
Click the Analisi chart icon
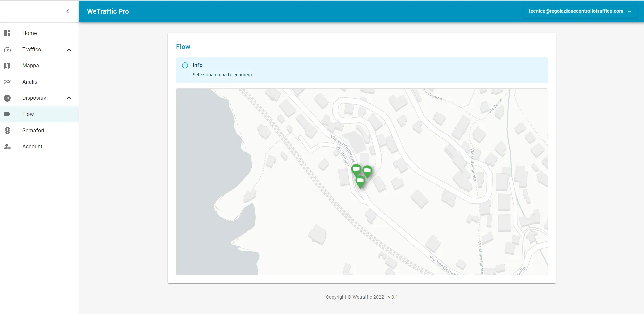[x=7, y=82]
